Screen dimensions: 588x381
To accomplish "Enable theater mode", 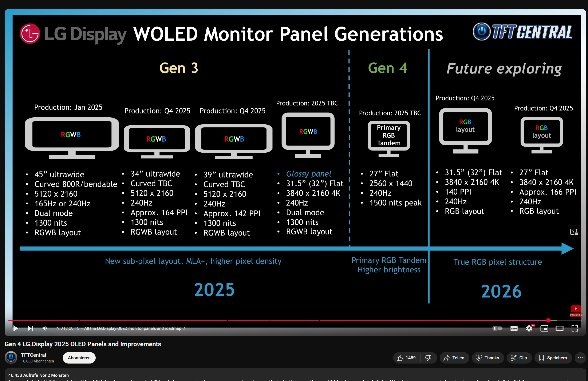I will pyautogui.click(x=560, y=328).
